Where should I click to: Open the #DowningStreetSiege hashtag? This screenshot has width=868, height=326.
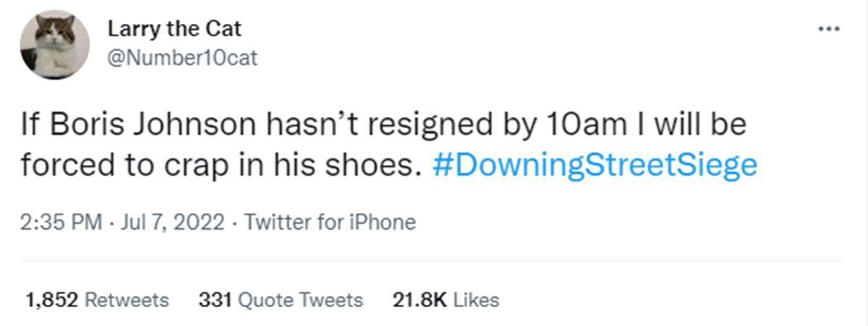[x=594, y=165]
